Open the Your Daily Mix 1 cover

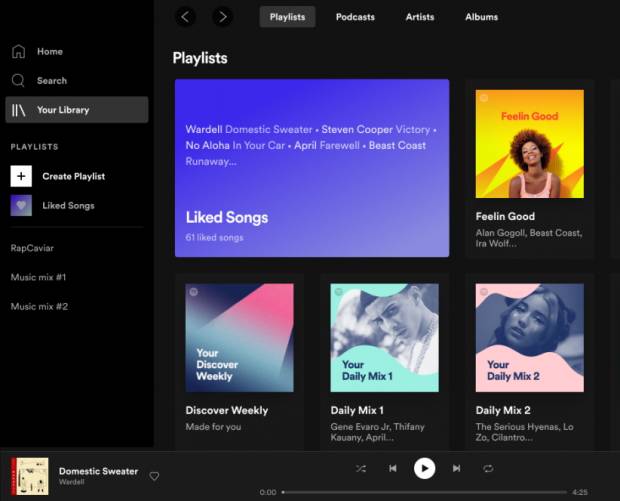(384, 338)
